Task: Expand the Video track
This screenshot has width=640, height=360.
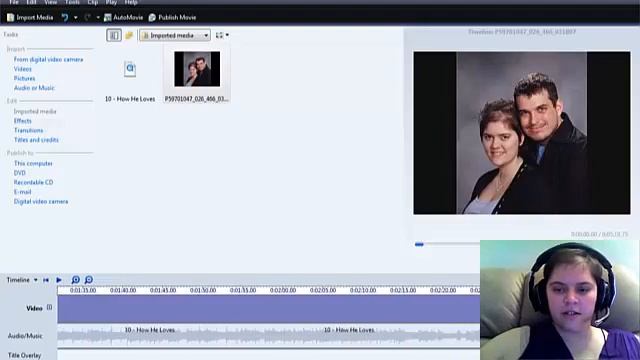Action: pos(49,307)
